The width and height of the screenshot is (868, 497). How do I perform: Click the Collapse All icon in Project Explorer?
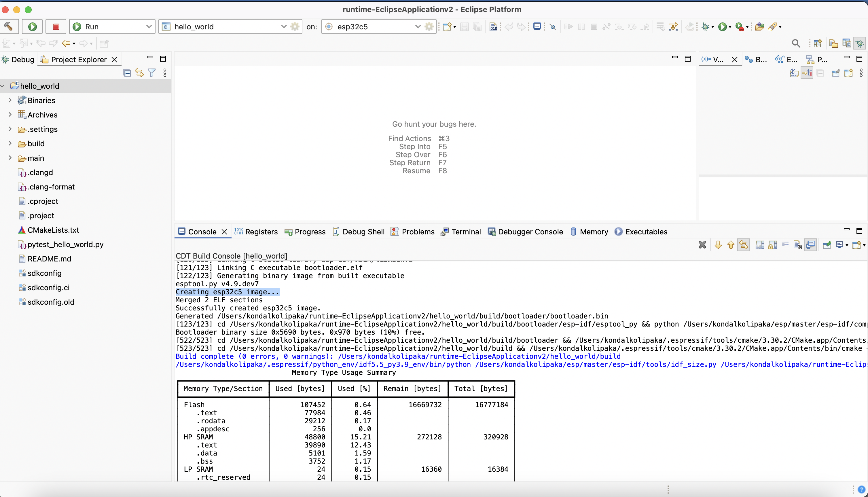point(127,73)
